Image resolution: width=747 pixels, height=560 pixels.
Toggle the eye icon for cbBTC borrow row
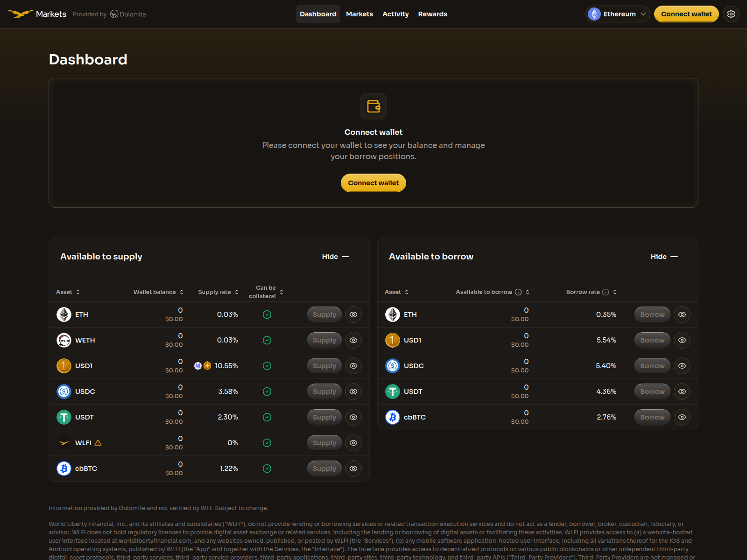point(682,417)
